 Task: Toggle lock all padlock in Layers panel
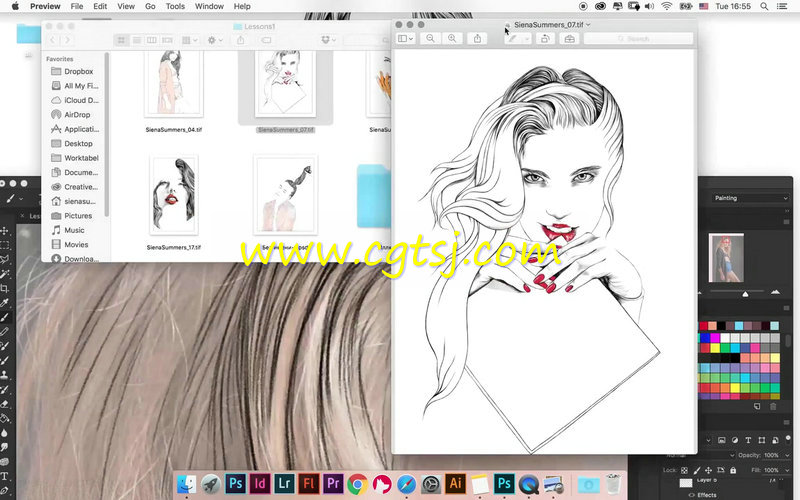733,470
